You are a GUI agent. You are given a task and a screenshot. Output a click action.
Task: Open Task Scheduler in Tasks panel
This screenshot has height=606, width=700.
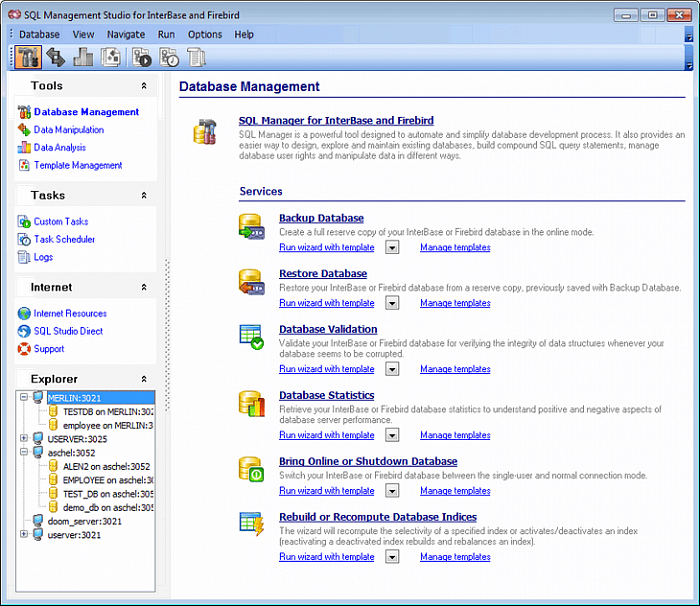(x=64, y=239)
